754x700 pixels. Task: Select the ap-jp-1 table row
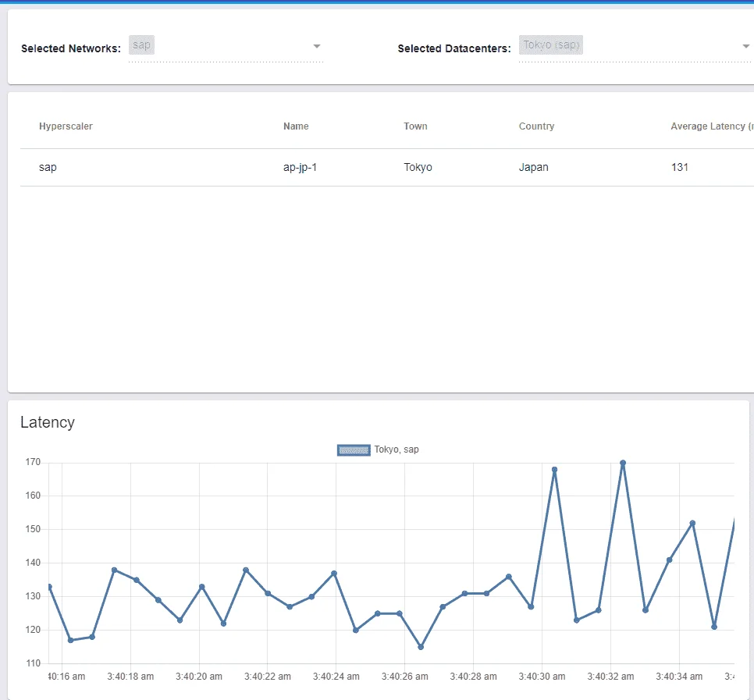pyautogui.click(x=386, y=167)
